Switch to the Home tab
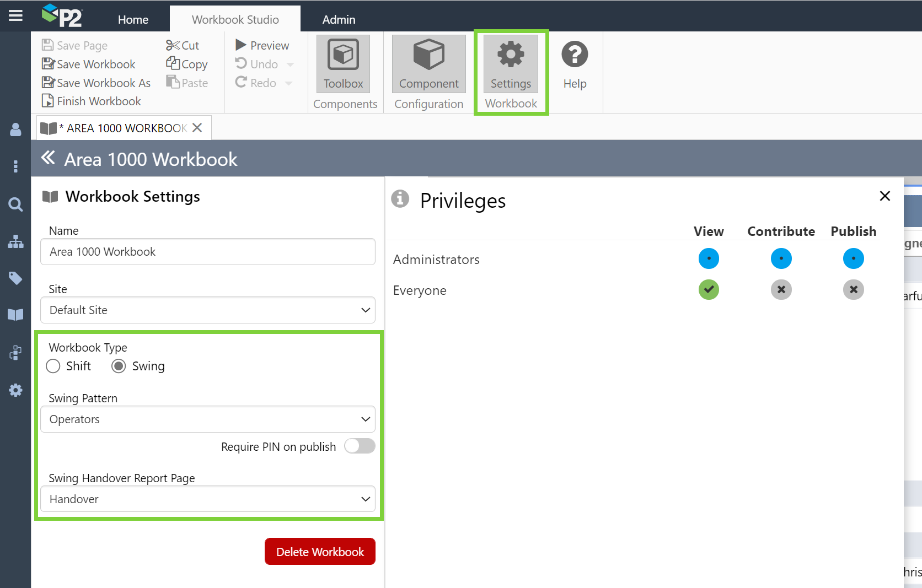This screenshot has height=588, width=922. (133, 20)
